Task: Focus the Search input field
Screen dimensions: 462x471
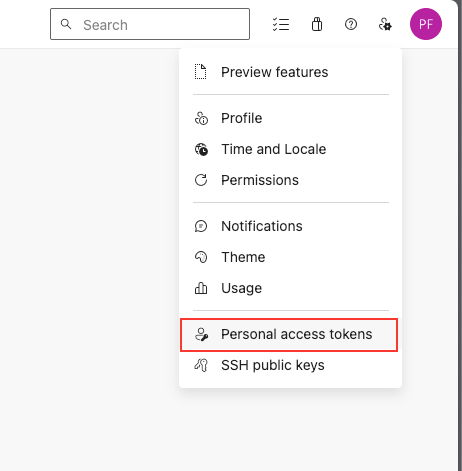Action: [150, 24]
